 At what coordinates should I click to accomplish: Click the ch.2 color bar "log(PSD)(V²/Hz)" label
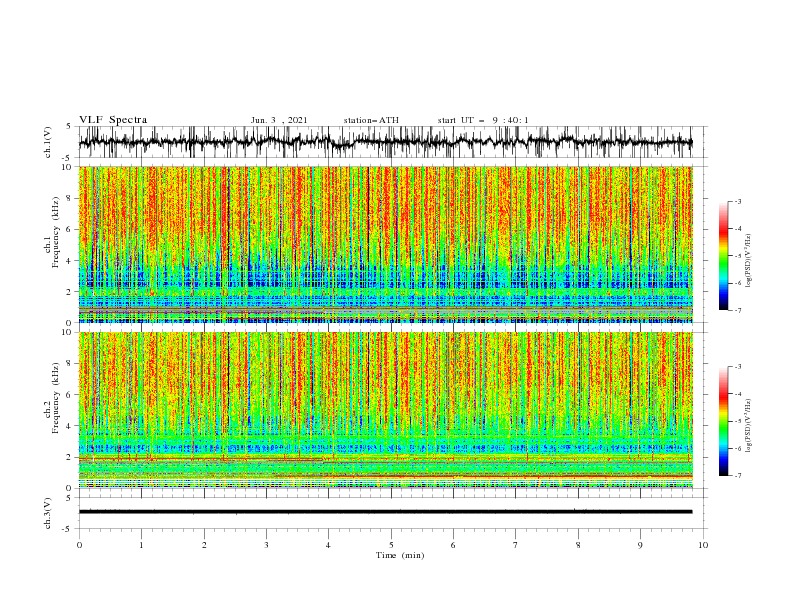tap(749, 426)
